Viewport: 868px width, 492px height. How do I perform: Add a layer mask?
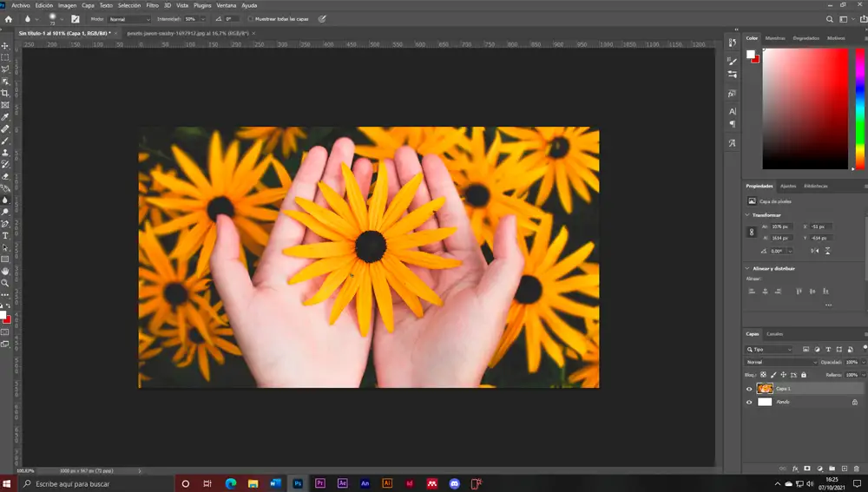pos(807,469)
